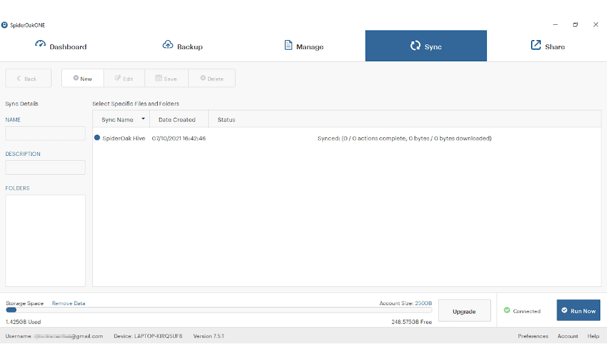This screenshot has width=607, height=364.
Task: Click the Version 7.5.1 text
Action: 209,336
